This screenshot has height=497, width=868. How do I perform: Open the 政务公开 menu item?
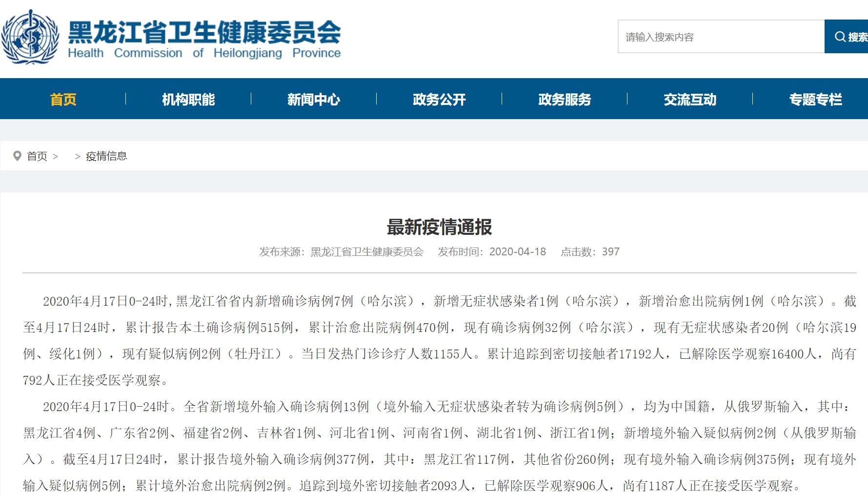(439, 100)
